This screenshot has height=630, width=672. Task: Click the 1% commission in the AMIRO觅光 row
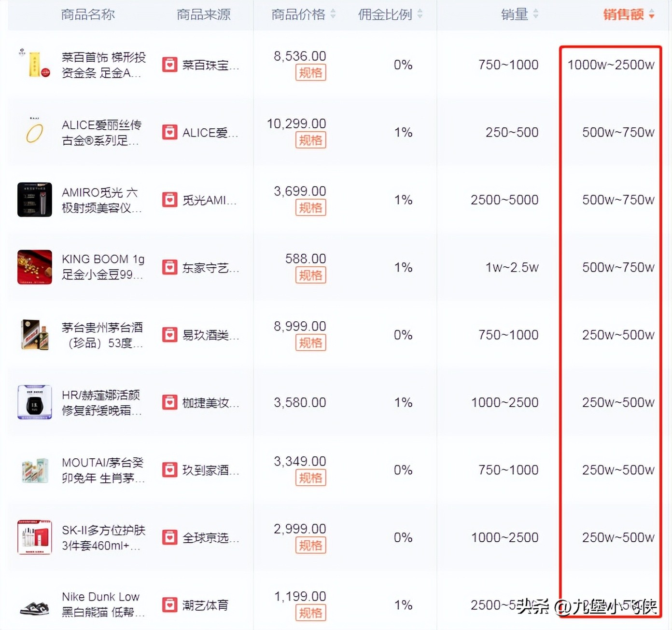click(x=403, y=200)
